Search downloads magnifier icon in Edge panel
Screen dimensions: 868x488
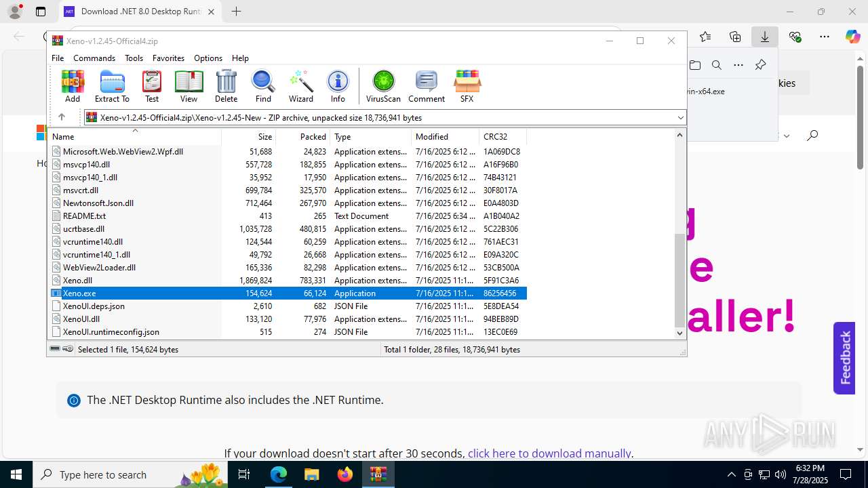click(716, 65)
